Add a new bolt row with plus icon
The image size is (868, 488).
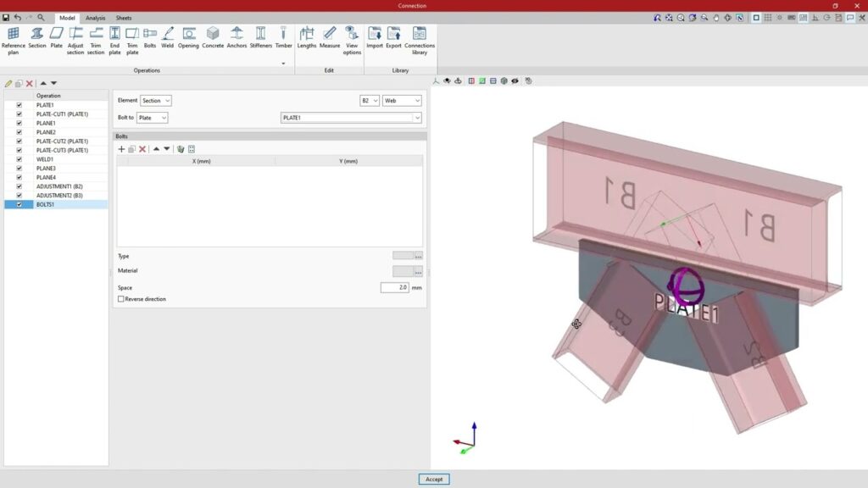pos(121,149)
